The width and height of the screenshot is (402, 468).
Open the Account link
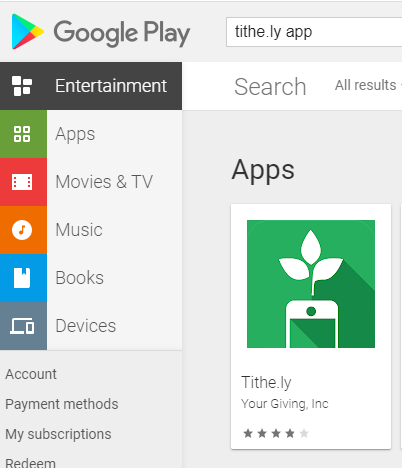click(31, 374)
